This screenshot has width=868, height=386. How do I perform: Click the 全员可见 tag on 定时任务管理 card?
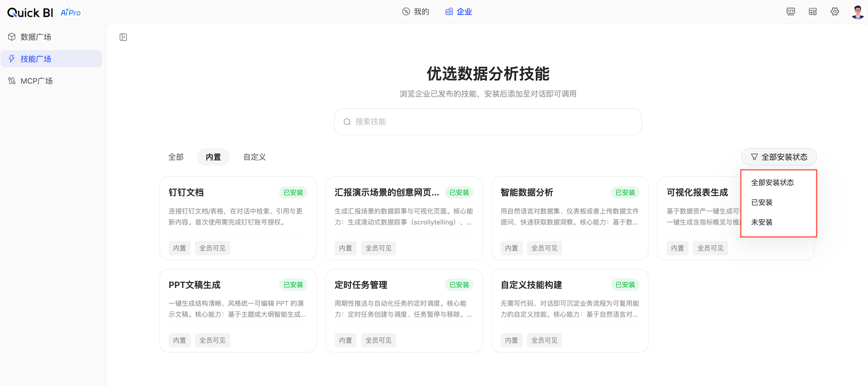pos(378,340)
